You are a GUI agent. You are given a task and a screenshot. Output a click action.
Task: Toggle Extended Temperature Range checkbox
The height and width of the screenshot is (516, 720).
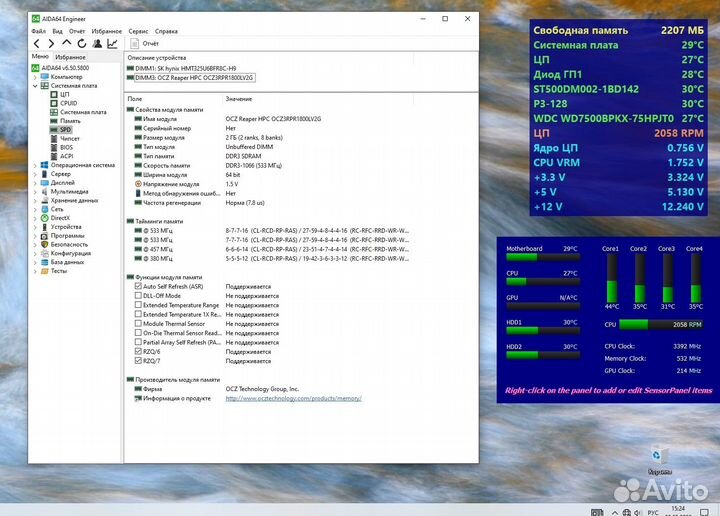(x=138, y=305)
